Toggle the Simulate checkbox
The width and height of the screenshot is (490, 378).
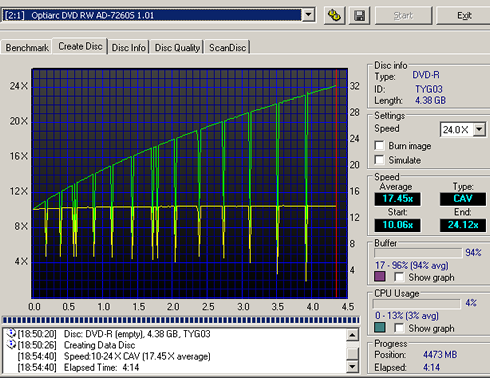coord(379,160)
